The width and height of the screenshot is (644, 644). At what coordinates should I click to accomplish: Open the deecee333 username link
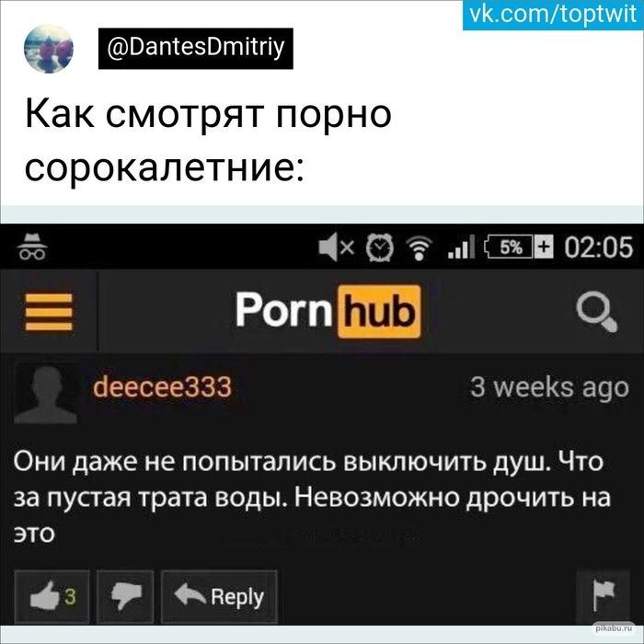[x=162, y=387]
